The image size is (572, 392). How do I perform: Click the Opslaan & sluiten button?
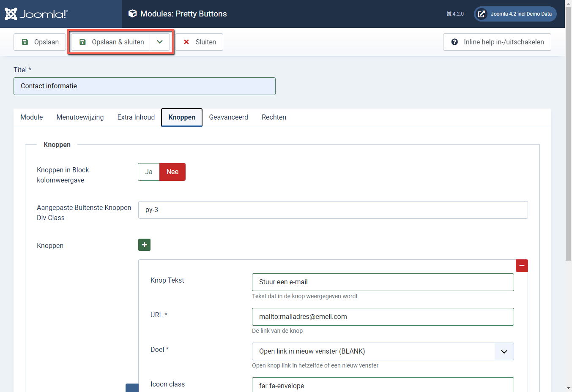[x=112, y=42]
